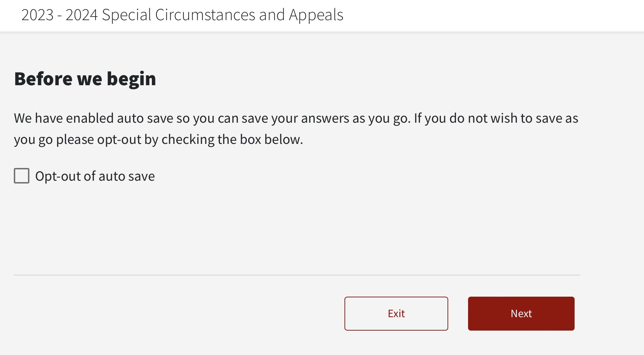Viewport: 644px width, 355px height.
Task: Click the word 'Appeals' in the page title
Action: tap(316, 15)
